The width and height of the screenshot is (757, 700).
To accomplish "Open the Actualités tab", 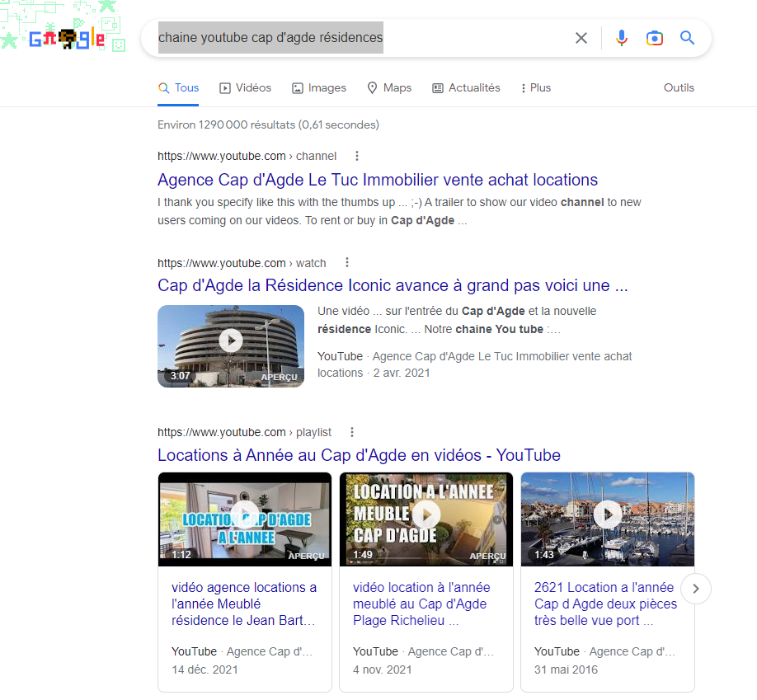I will (x=466, y=88).
